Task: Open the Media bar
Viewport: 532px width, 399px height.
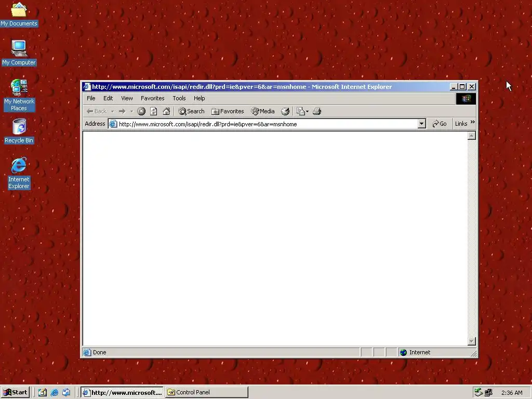Action: click(262, 111)
